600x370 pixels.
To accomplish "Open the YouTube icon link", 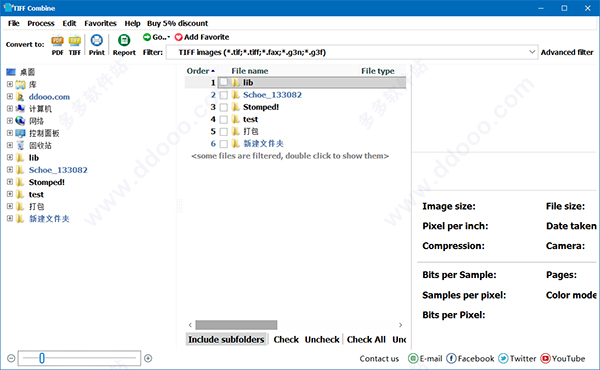I will click(545, 359).
